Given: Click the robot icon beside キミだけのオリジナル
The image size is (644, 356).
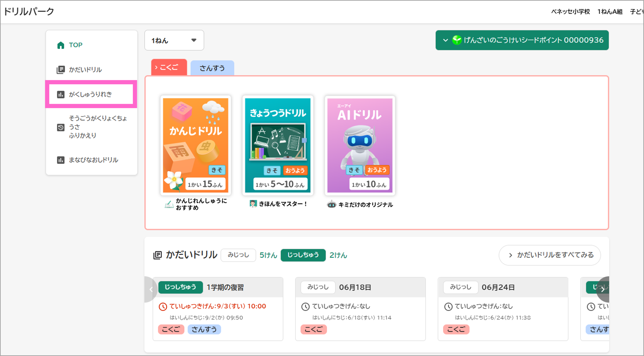Looking at the screenshot, I should click(x=332, y=204).
